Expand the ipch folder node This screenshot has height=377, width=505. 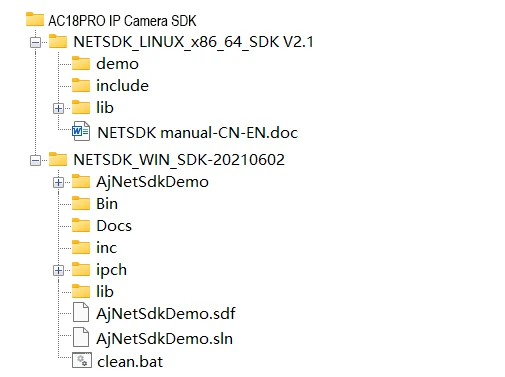pos(58,270)
